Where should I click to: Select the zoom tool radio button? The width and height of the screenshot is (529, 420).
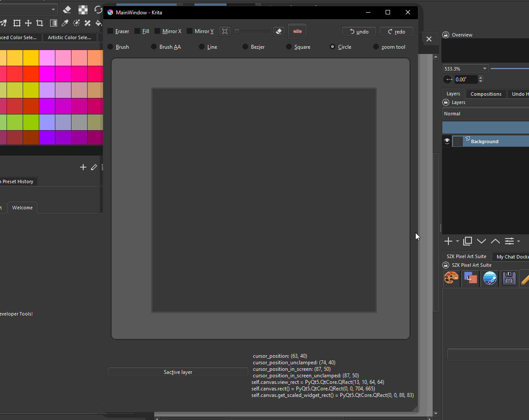click(390, 47)
